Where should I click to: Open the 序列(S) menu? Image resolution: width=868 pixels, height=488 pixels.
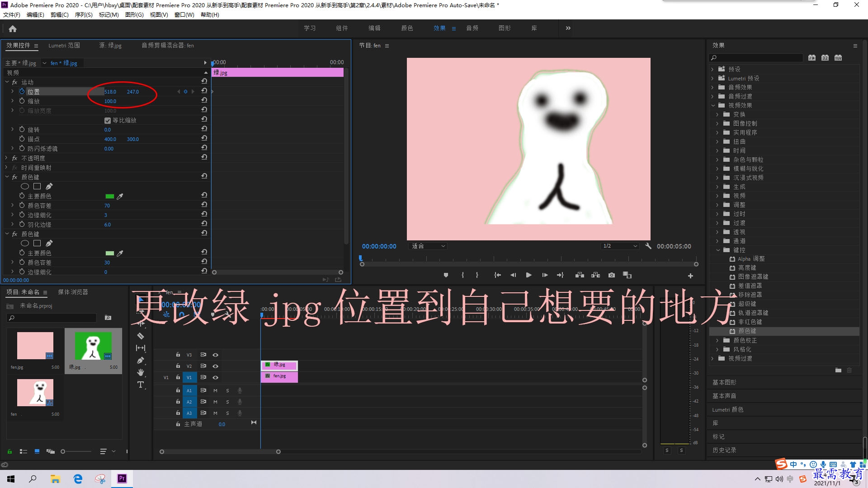click(x=84, y=14)
